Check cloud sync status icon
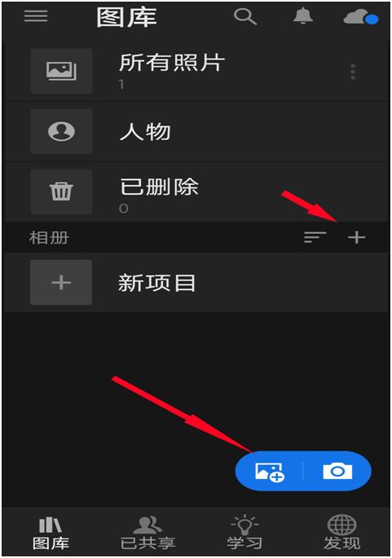This screenshot has height=558, width=392. 361,17
